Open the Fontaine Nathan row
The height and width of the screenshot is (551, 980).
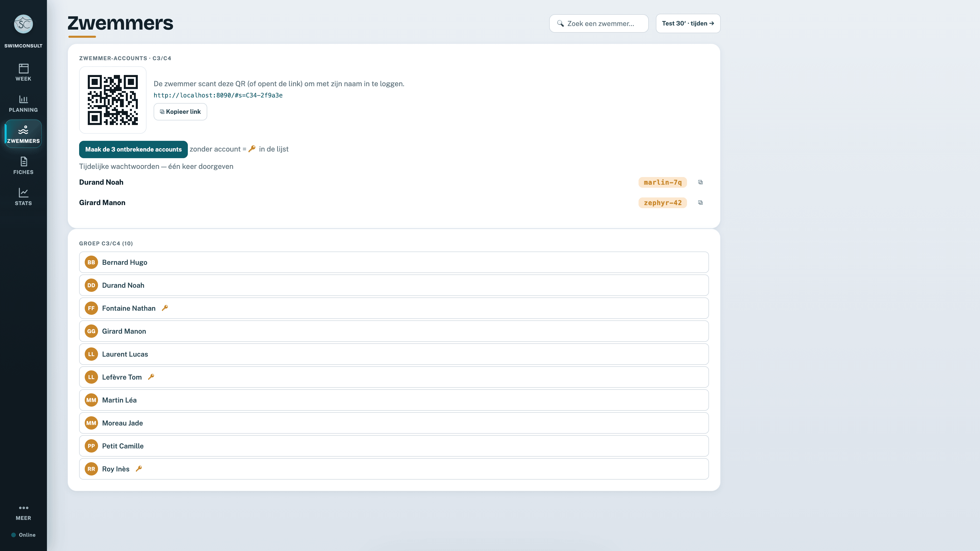[x=394, y=308]
